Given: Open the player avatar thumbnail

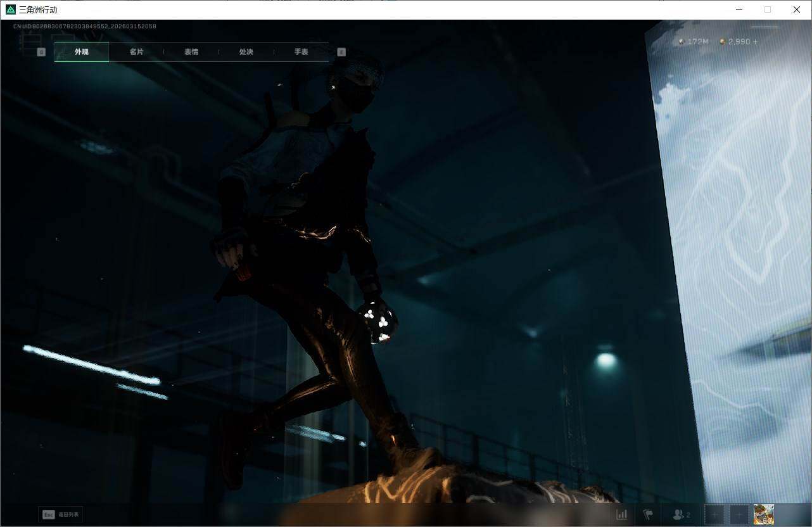Looking at the screenshot, I should click(x=764, y=514).
